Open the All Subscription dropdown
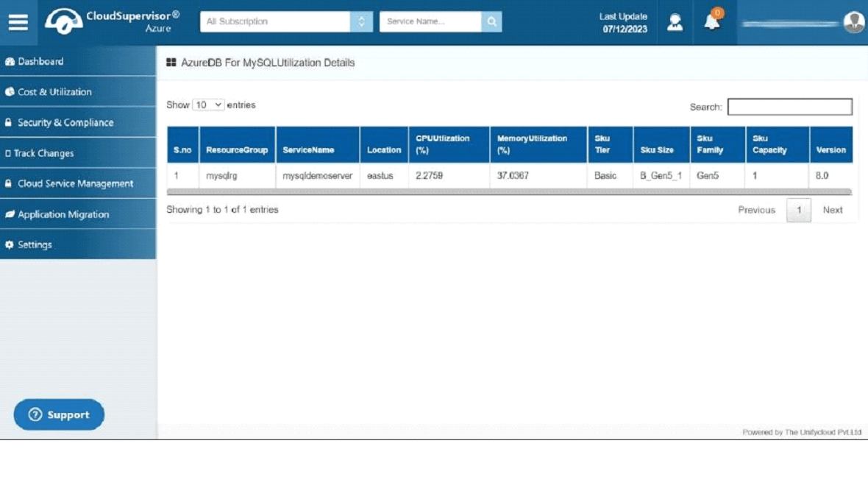The height and width of the screenshot is (477, 868). pos(286,21)
